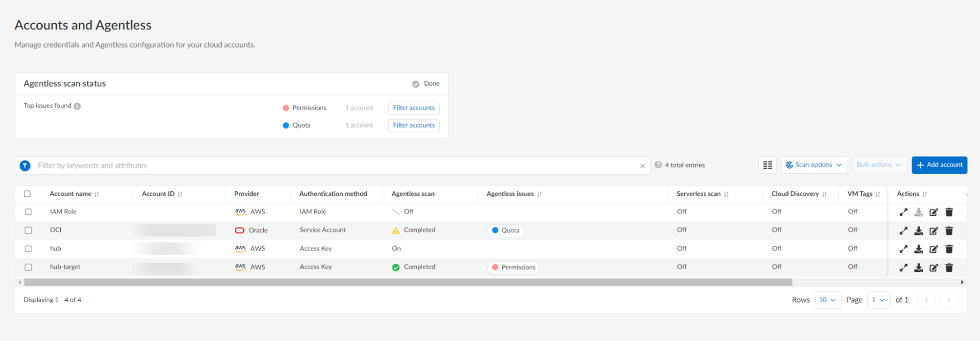Viewport: 980px width, 341px height.
Task: Open the Page number dropdown
Action: coord(879,300)
